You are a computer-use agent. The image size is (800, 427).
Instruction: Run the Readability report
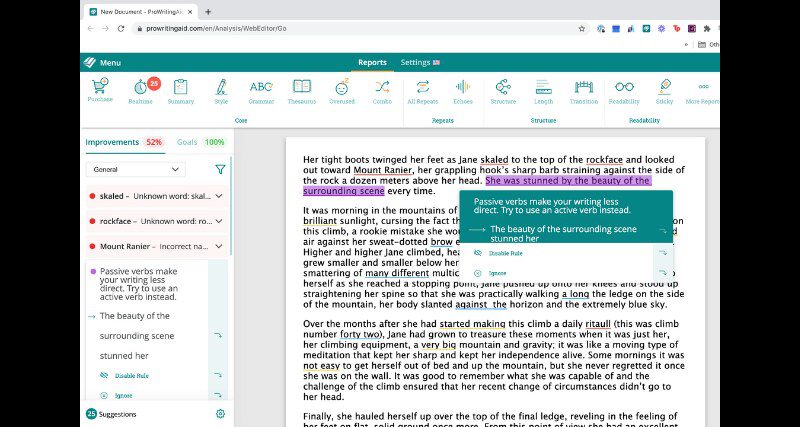click(624, 92)
